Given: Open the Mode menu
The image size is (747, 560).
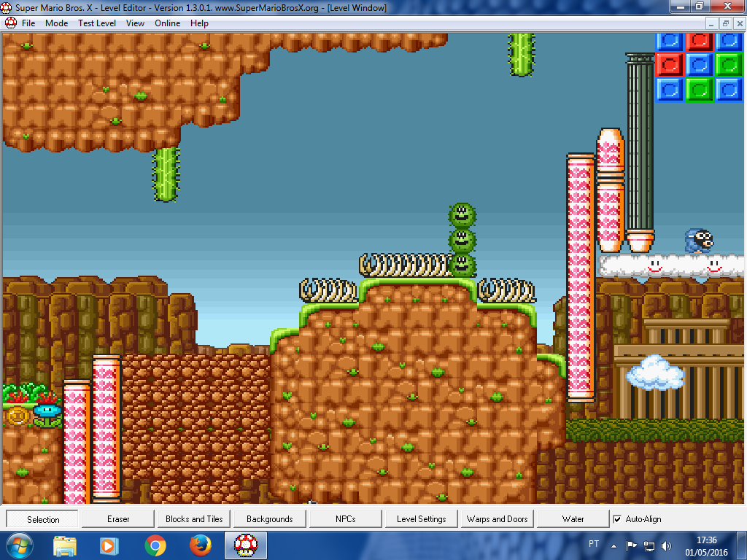Looking at the screenshot, I should (56, 23).
